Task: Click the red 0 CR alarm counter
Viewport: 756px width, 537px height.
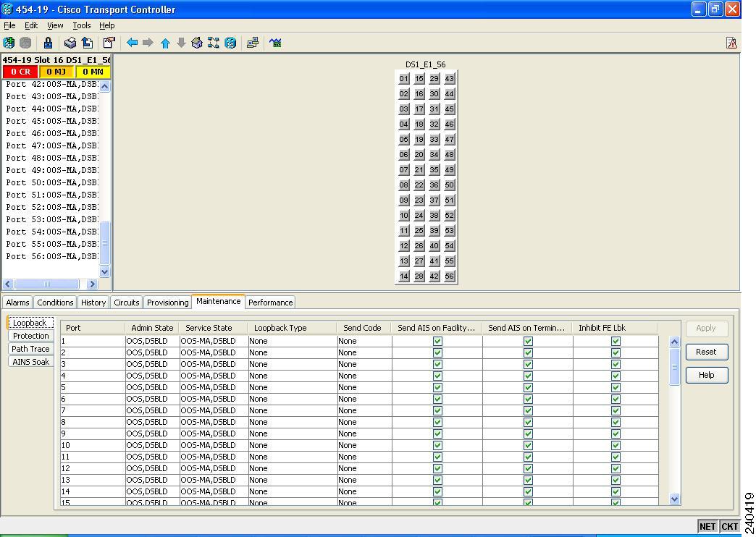Action: (x=20, y=72)
